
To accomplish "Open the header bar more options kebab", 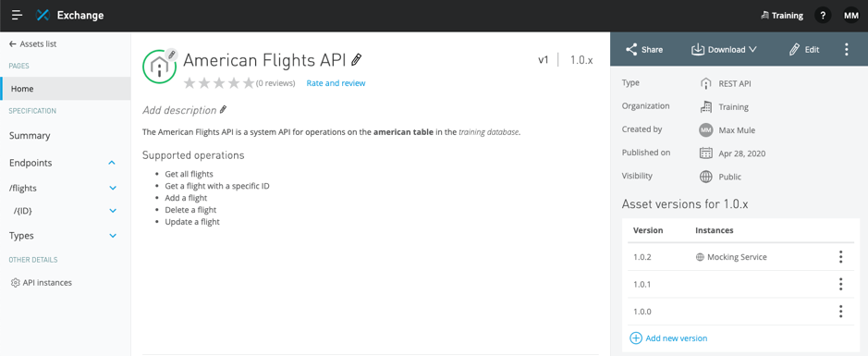I will coord(847,49).
